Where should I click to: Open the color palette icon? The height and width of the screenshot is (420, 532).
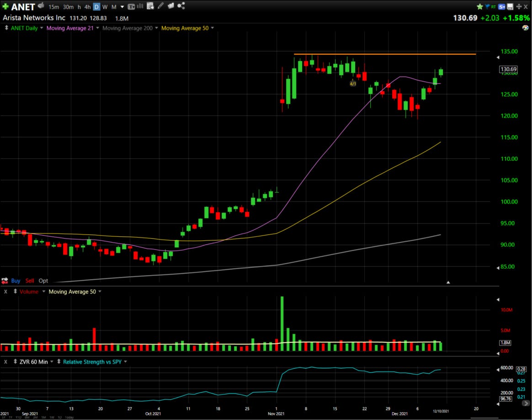click(x=525, y=28)
